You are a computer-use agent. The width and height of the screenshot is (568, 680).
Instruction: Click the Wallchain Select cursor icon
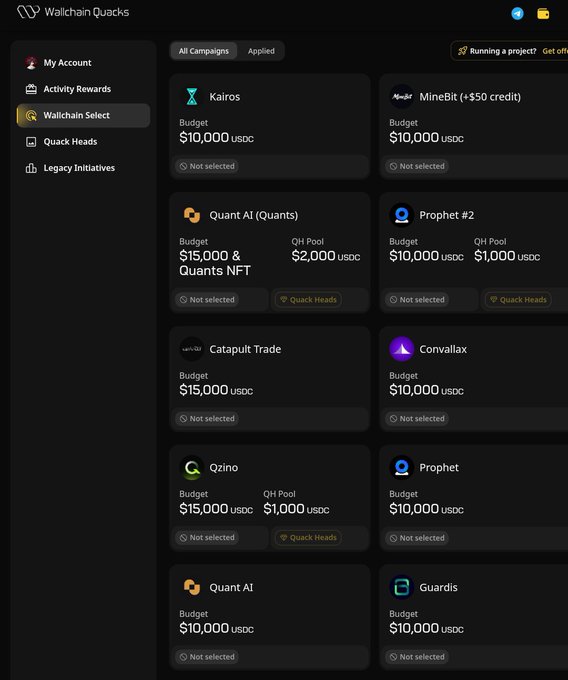point(31,115)
